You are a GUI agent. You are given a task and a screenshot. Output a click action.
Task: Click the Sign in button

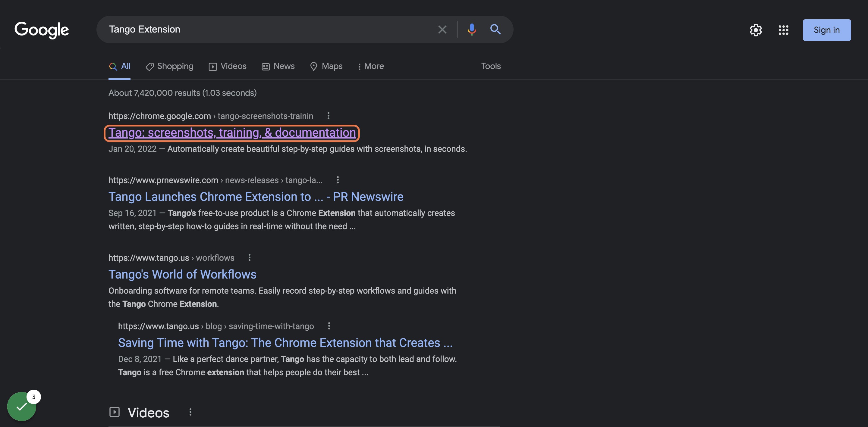[x=826, y=30]
